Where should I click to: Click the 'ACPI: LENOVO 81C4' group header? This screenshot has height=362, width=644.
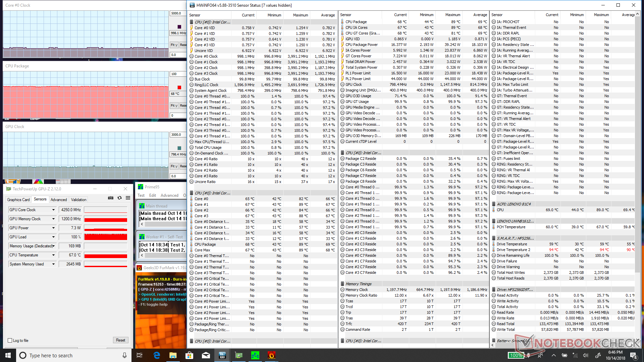(x=563, y=204)
